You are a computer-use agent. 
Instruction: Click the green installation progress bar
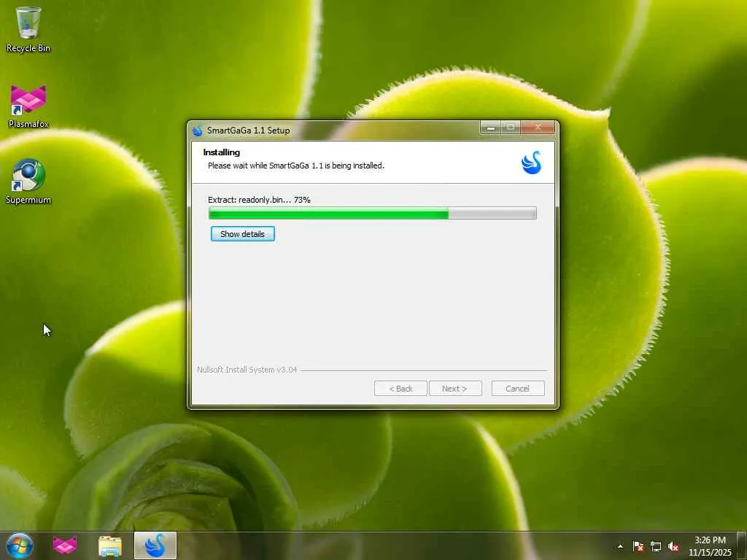[373, 213]
